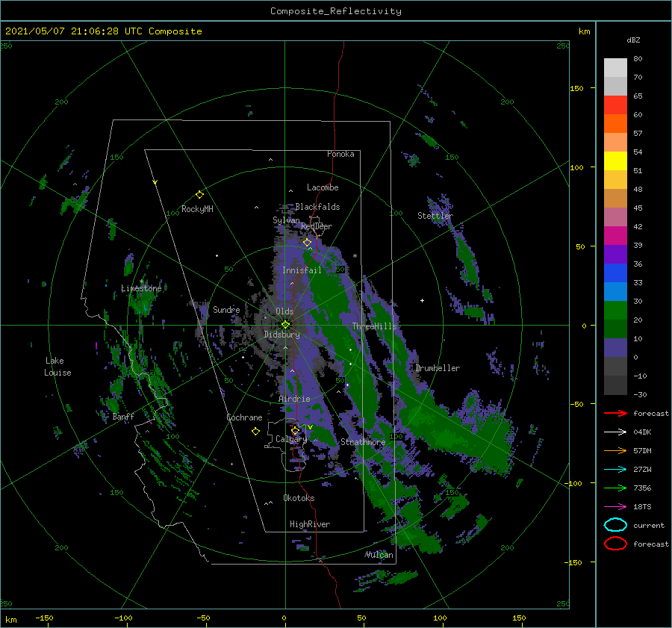This screenshot has width=672, height=628.
Task: Click the HighRiver city label
Action: [x=310, y=524]
